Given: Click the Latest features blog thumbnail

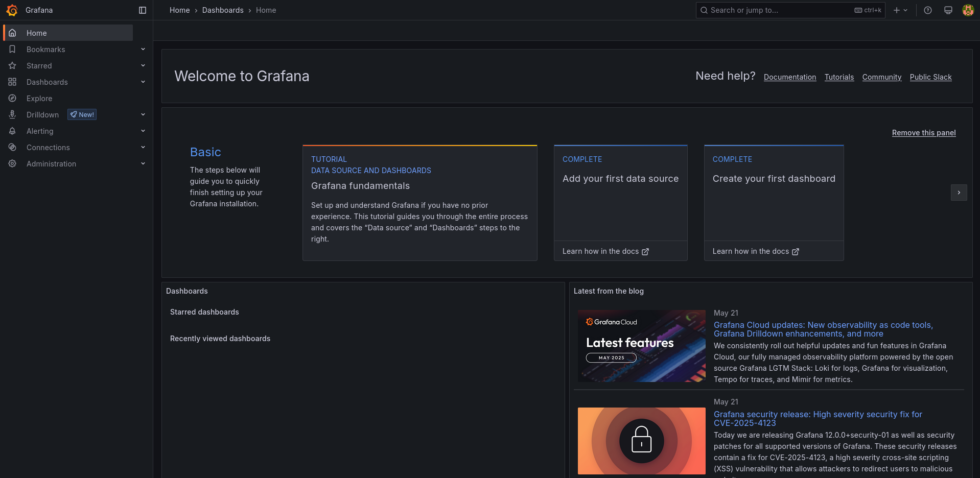Looking at the screenshot, I should click(x=642, y=346).
